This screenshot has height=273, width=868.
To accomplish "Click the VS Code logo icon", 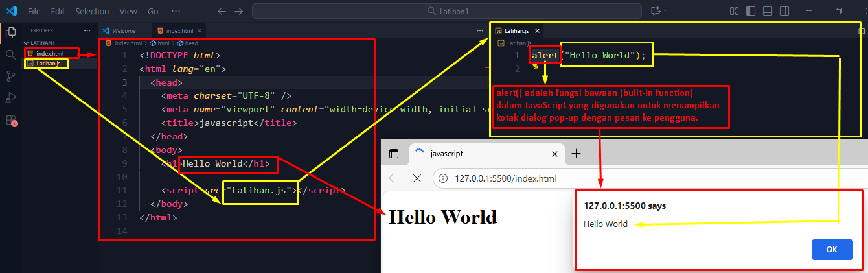I will pos(11,11).
